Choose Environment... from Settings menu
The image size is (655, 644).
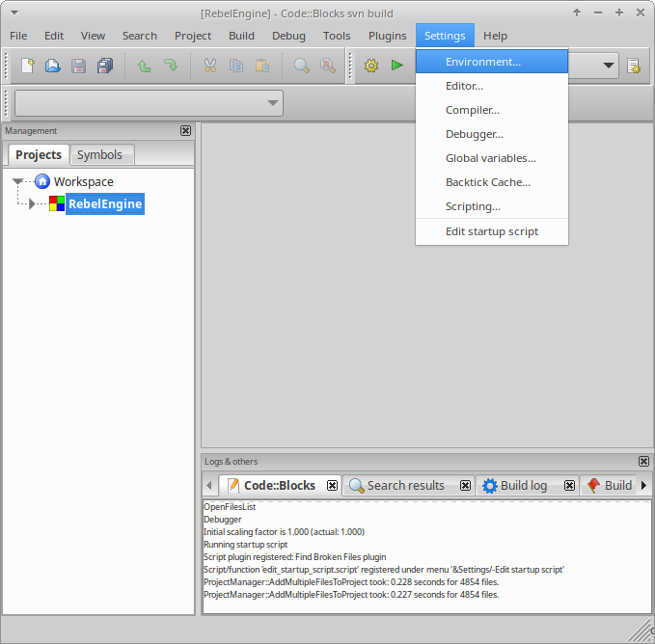click(492, 62)
